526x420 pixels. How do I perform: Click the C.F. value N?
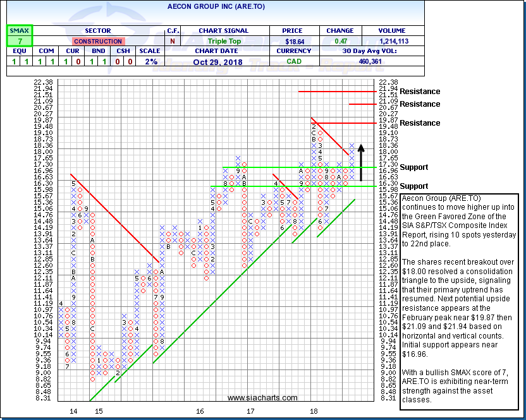click(173, 41)
